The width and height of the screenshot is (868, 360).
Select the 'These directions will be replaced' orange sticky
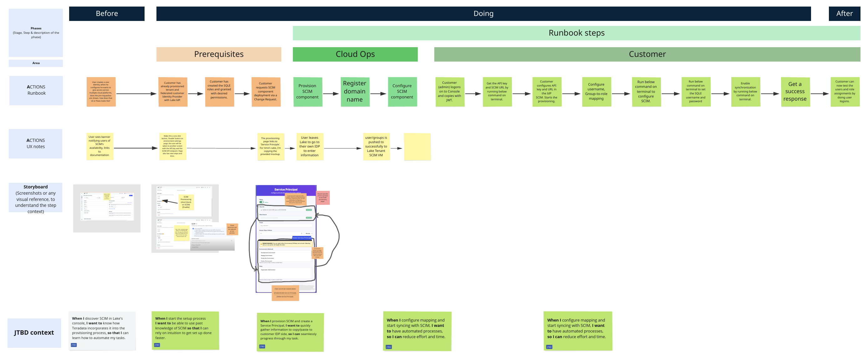coord(232,229)
